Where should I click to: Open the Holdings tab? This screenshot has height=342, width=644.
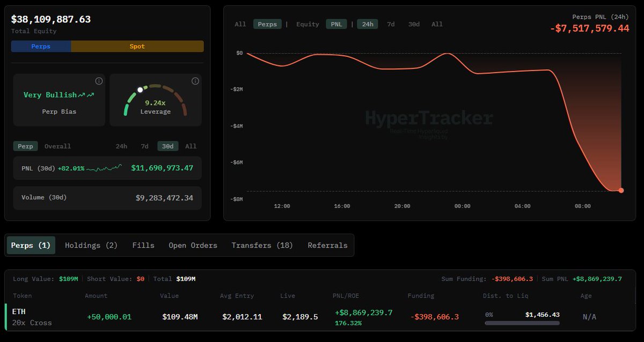(x=91, y=245)
